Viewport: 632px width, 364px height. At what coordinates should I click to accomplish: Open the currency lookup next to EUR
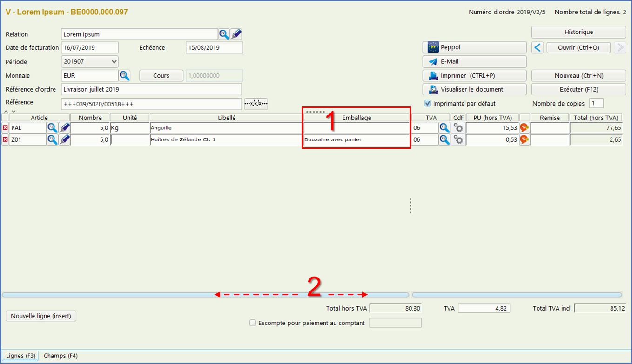[x=124, y=75]
